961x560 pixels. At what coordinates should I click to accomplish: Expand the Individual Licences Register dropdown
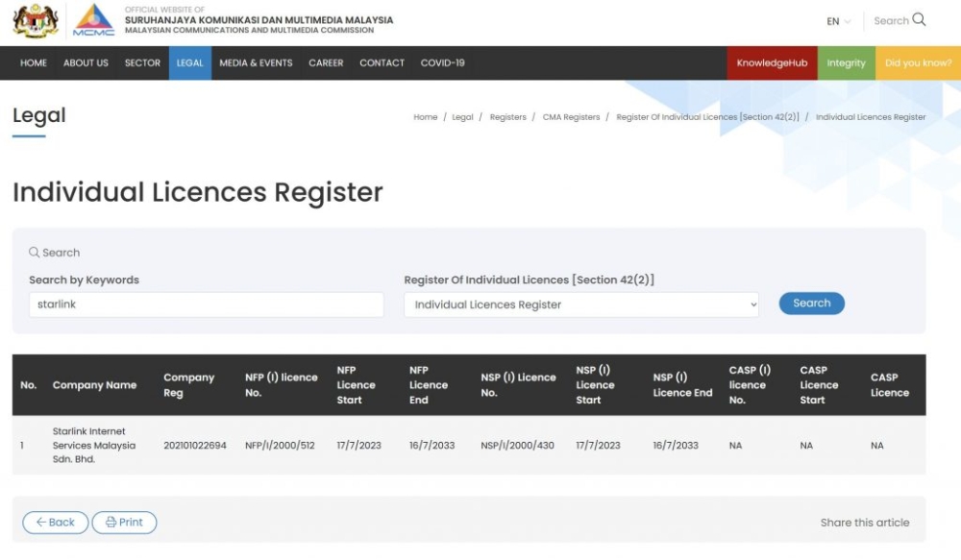coord(581,304)
